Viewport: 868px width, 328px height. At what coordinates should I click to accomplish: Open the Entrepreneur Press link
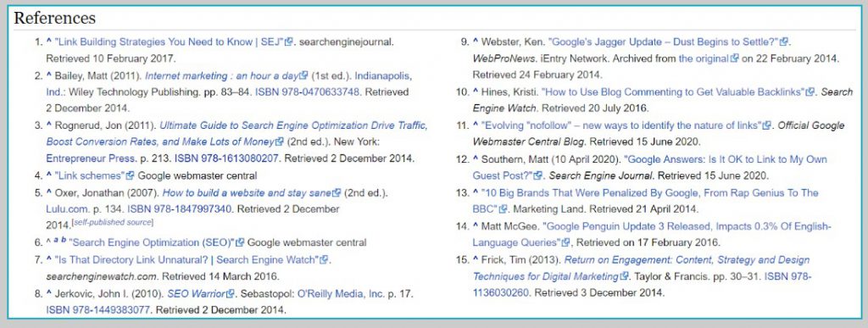91,158
